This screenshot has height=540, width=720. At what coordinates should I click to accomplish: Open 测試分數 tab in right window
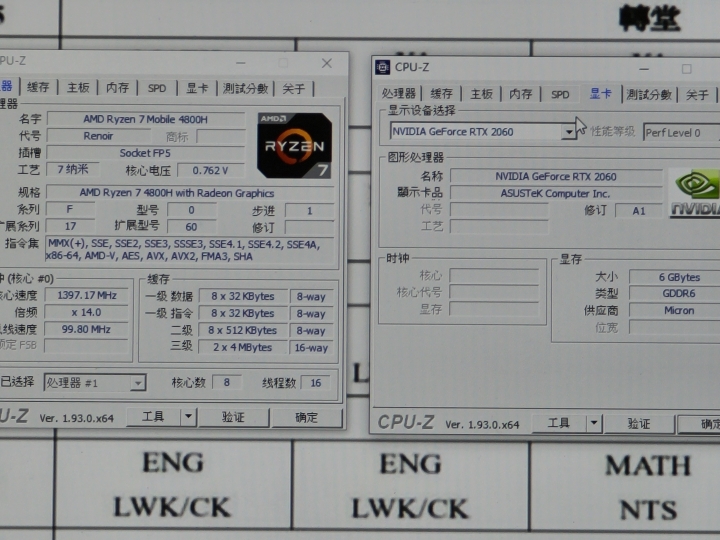[649, 95]
